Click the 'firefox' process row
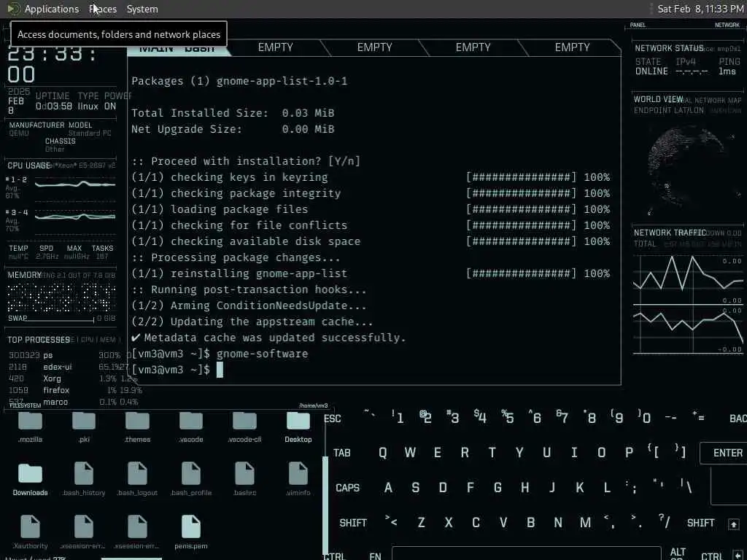Screen dimensions: 747x560 point(75,391)
